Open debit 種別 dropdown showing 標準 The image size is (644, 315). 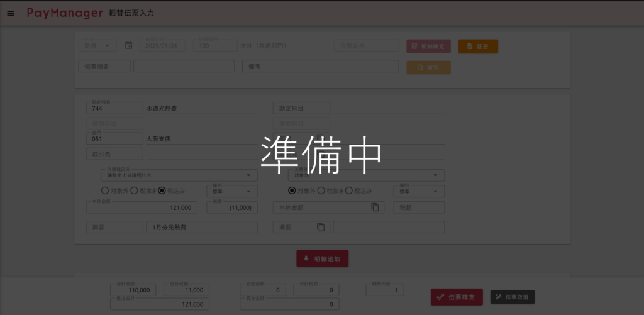coord(232,191)
